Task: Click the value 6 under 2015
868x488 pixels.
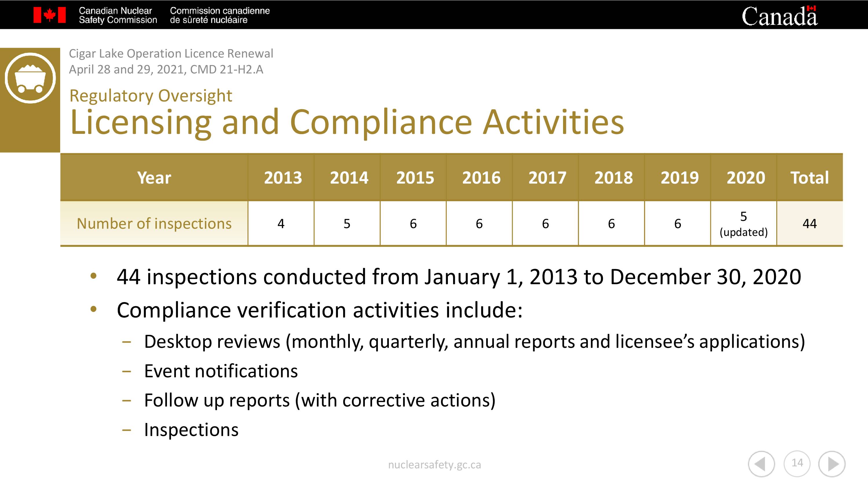Action: [x=413, y=223]
